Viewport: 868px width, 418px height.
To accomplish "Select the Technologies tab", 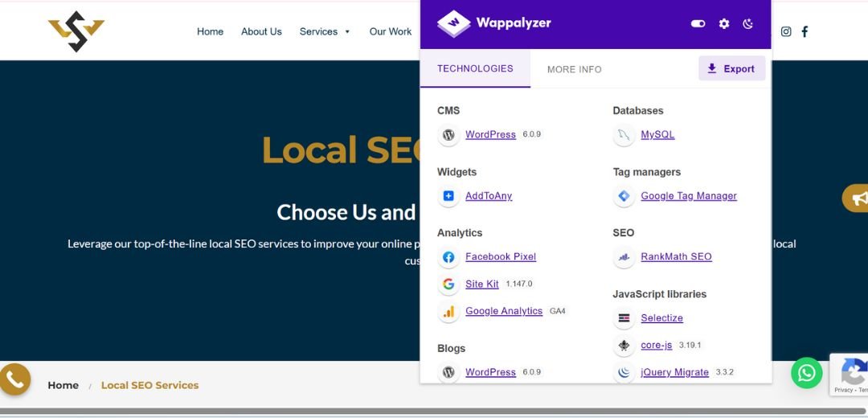I will click(x=475, y=68).
